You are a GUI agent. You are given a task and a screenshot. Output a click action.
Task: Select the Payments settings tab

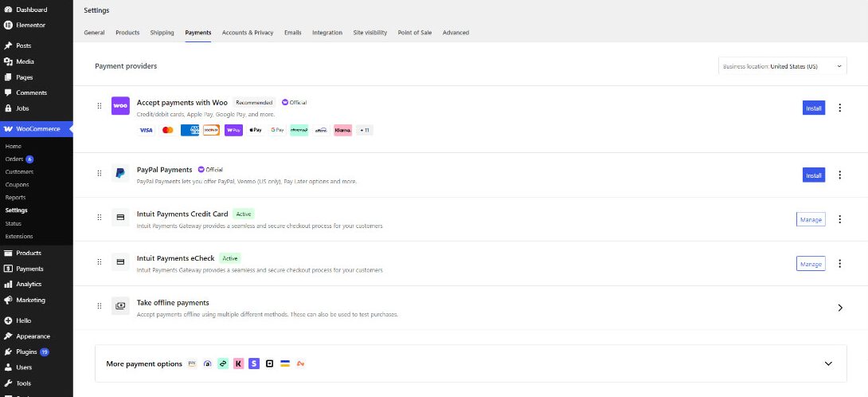point(198,33)
